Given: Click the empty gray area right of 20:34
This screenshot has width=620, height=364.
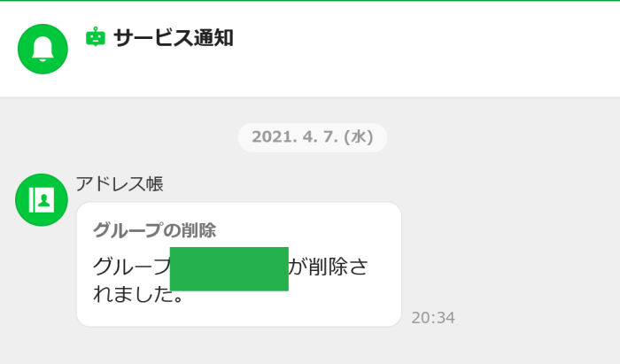Looking at the screenshot, I should pyautogui.click(x=538, y=318).
